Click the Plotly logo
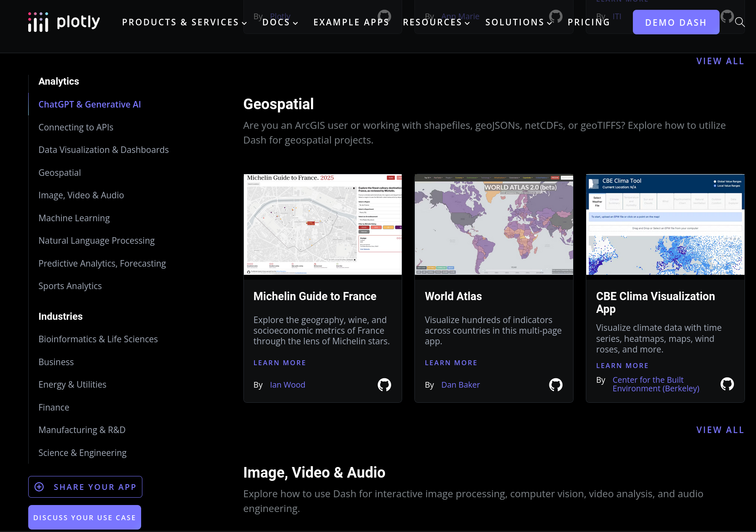Viewport: 756px width, 532px height. (64, 21)
